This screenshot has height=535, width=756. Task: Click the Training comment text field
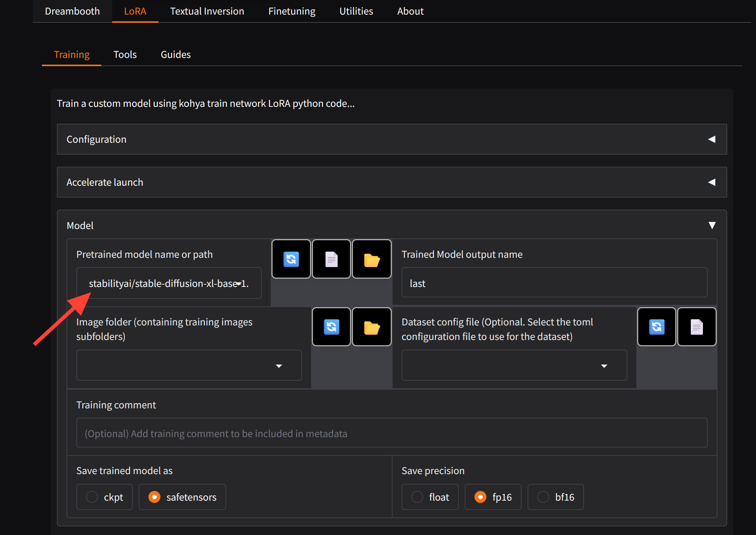(391, 433)
